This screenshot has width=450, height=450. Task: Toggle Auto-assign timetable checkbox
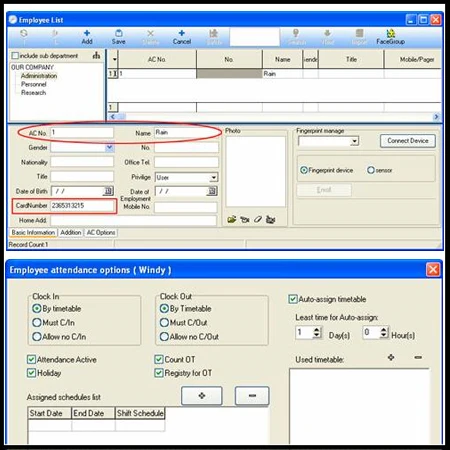(293, 299)
